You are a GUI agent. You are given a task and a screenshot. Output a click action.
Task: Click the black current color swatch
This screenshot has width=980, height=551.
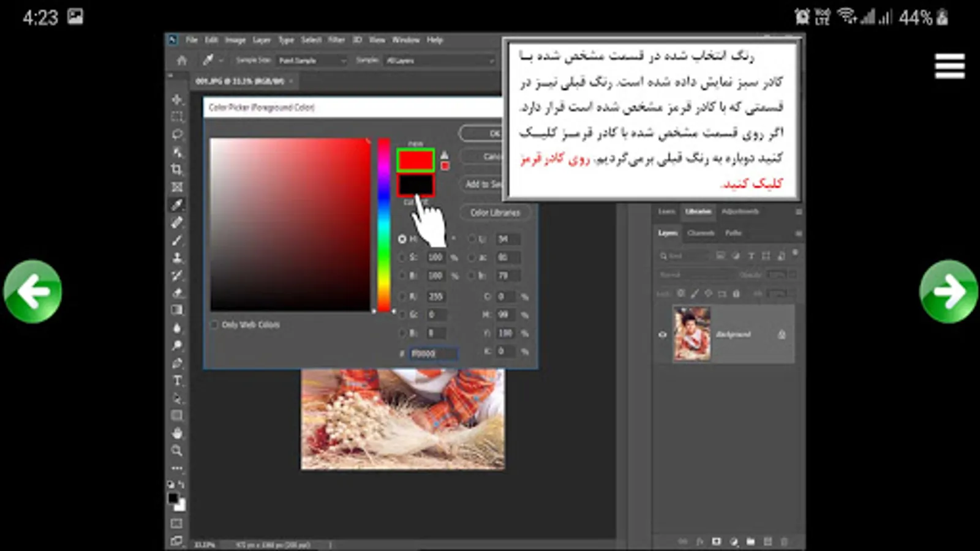point(415,185)
